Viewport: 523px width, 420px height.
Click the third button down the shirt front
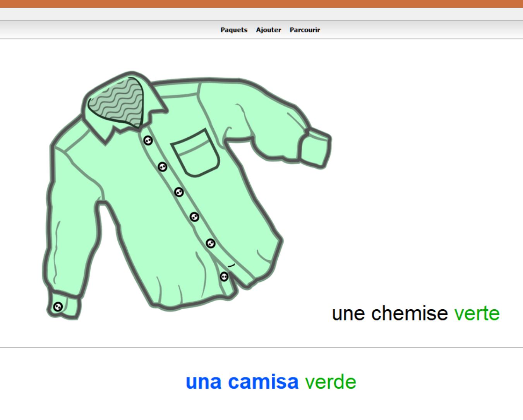click(x=178, y=192)
